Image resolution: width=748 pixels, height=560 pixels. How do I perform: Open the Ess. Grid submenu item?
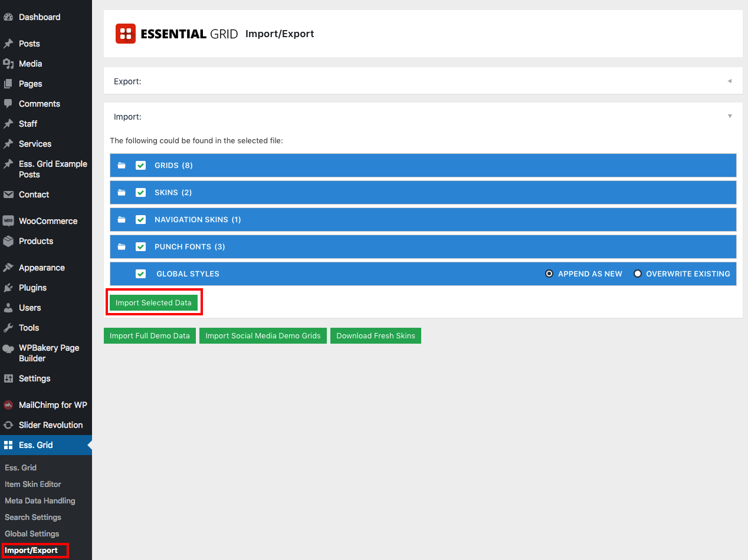(21, 467)
